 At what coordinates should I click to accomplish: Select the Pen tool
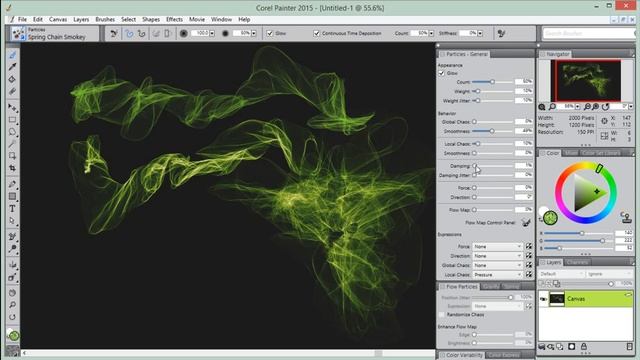(12, 184)
